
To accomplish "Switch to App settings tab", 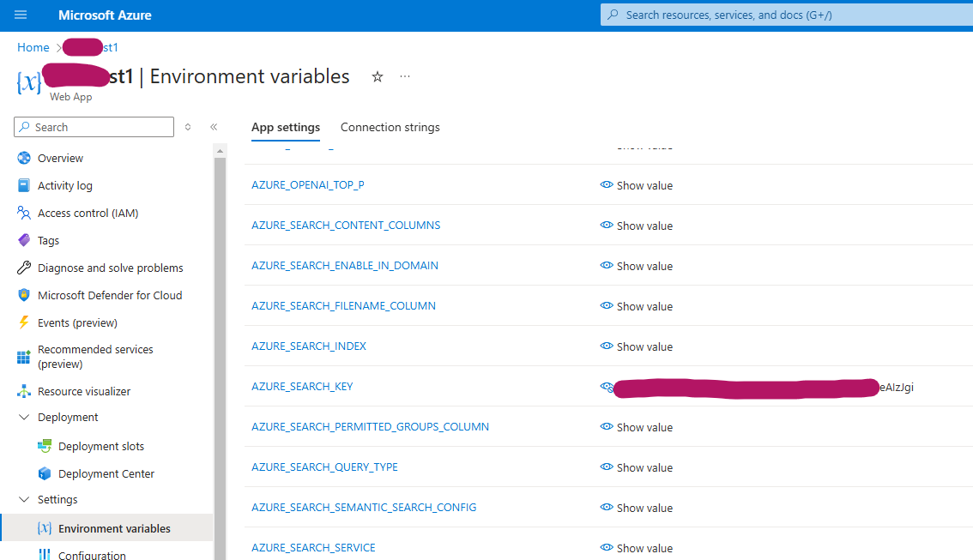I will (286, 127).
